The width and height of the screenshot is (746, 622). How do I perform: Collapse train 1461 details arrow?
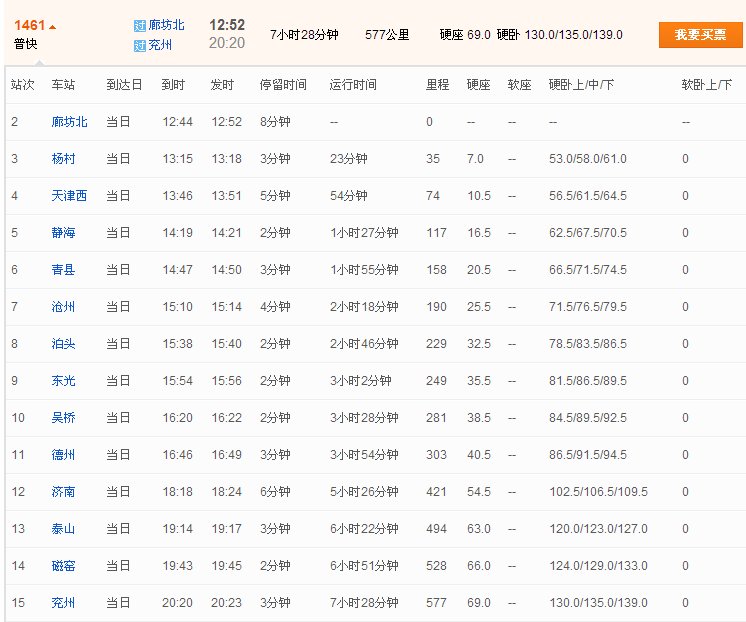(x=52, y=28)
